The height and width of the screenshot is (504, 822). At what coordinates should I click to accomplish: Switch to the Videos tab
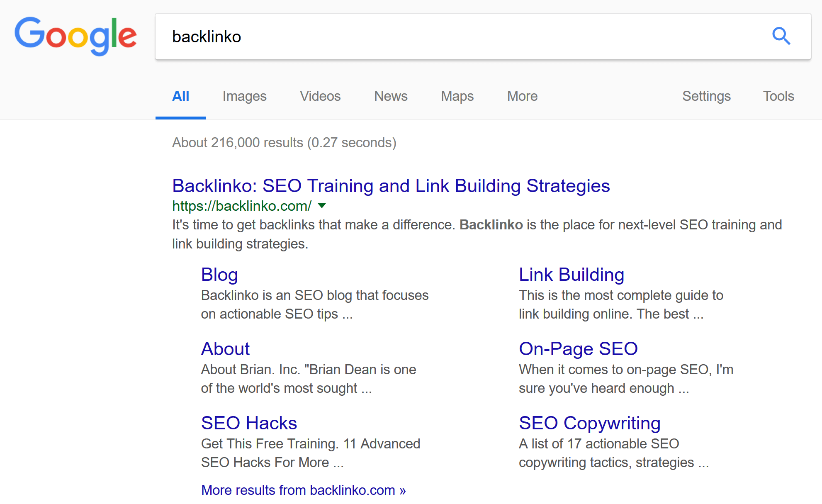(x=320, y=96)
